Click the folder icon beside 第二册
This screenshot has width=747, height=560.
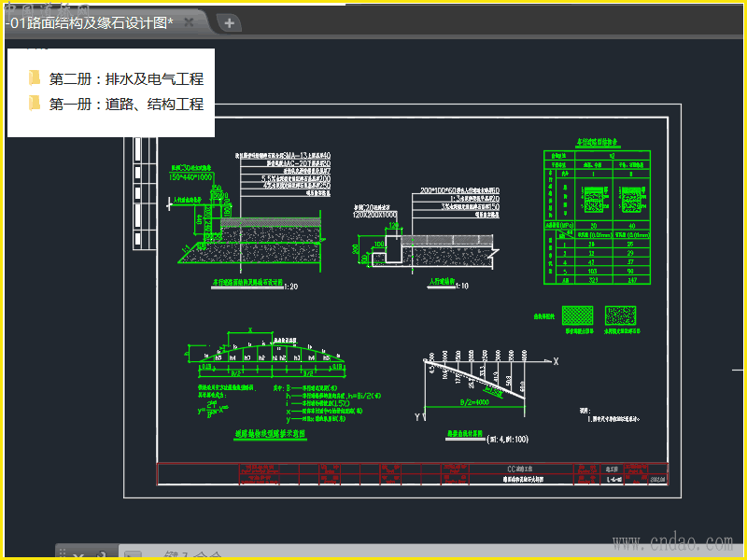35,77
